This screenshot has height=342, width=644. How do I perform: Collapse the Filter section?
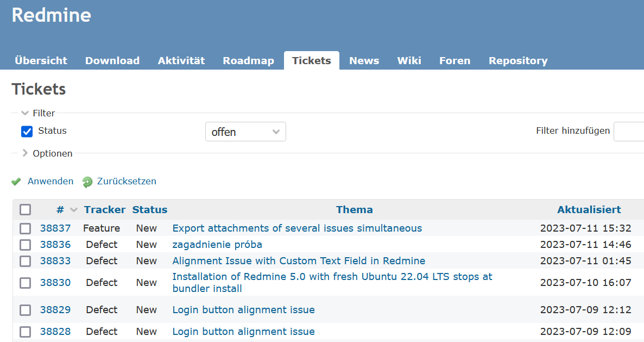25,113
